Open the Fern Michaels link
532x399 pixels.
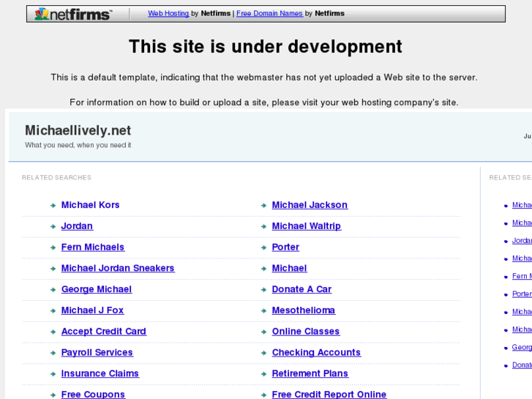(93, 247)
